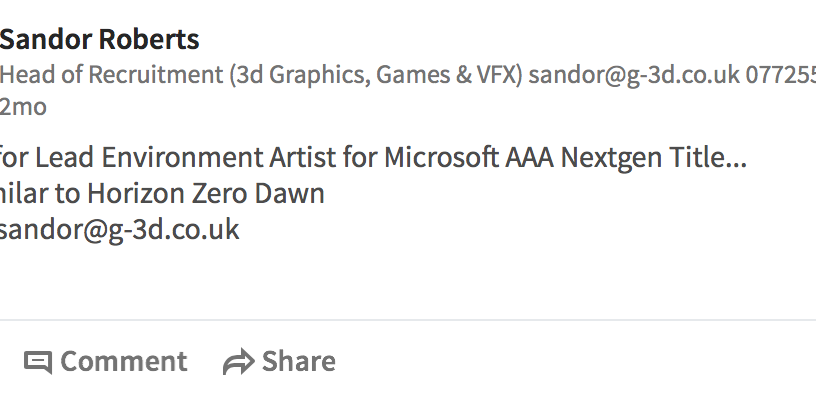Click the Horizon Zero Dawn line

[x=162, y=194]
